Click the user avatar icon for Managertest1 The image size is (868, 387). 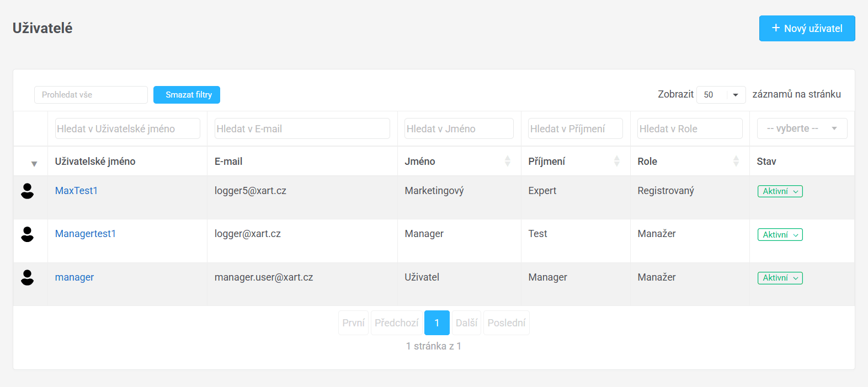click(27, 234)
